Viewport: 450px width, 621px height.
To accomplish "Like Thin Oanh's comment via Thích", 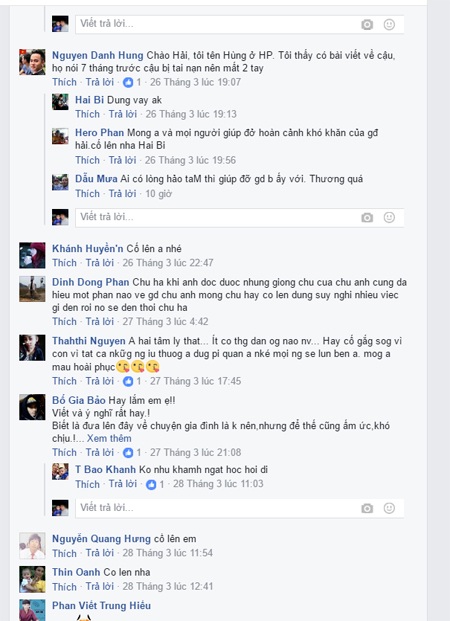I will [64, 587].
